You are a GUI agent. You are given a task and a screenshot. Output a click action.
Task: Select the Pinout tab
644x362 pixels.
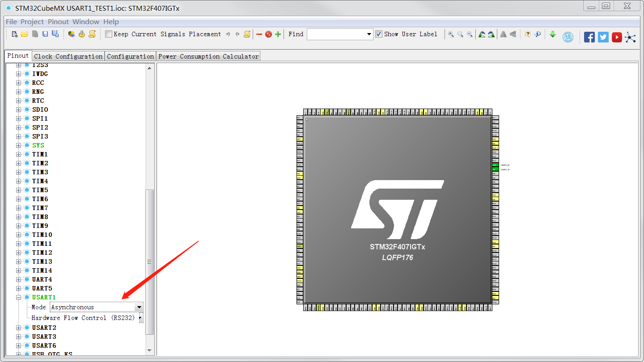18,55
